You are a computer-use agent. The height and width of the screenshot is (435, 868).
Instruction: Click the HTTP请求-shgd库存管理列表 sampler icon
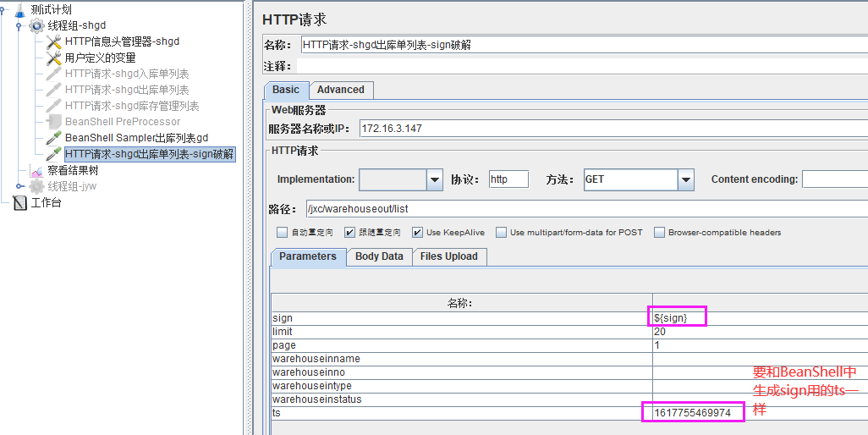(53, 106)
